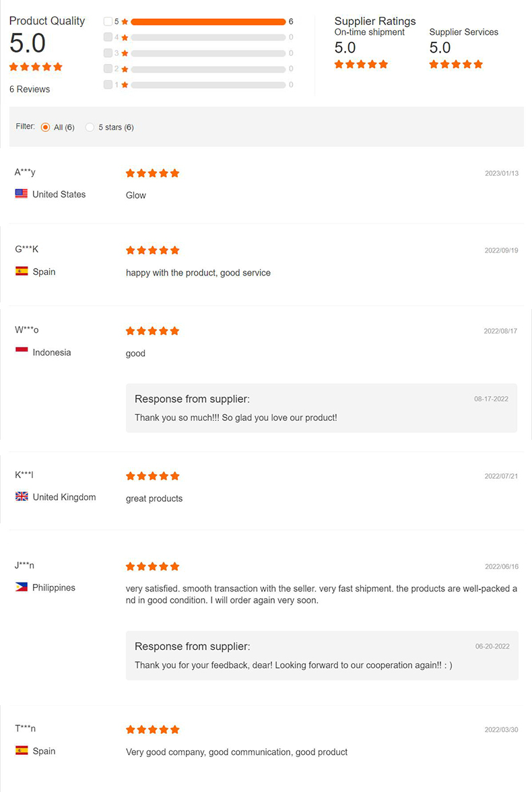
Task: Click Spain flag beside T***n review
Action: click(x=22, y=750)
